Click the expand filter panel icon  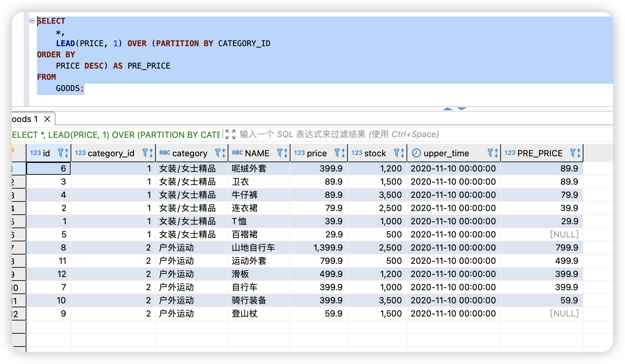click(231, 134)
